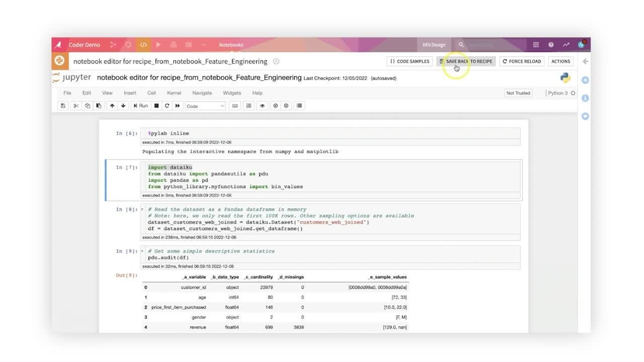The height and width of the screenshot is (362, 644).
Task: Open the last icon before the ellipsis in the top bar
Action: coord(189,45)
